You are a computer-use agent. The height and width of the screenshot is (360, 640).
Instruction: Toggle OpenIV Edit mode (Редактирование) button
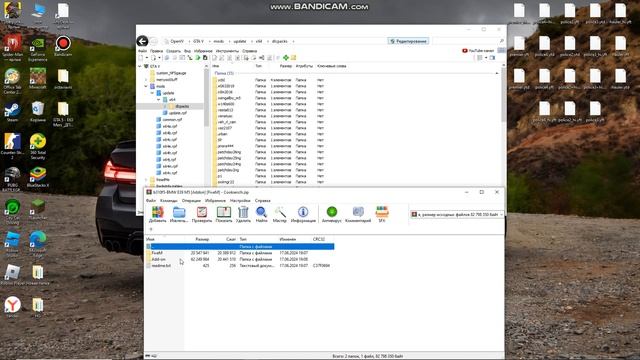coord(408,41)
